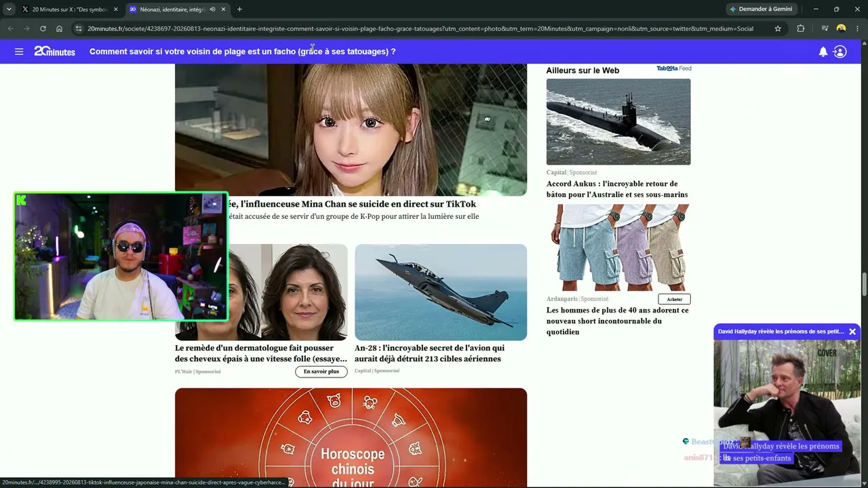Click the 'Acheter' button
Screen dimensions: 868x488
coord(674,299)
